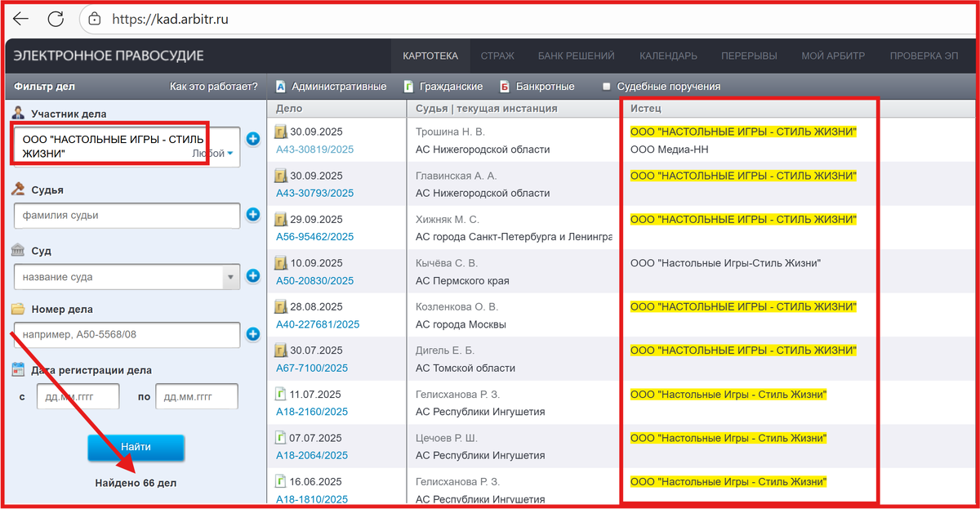The height and width of the screenshot is (509, 980).
Task: Add another case number with plus icon
Action: (x=253, y=333)
